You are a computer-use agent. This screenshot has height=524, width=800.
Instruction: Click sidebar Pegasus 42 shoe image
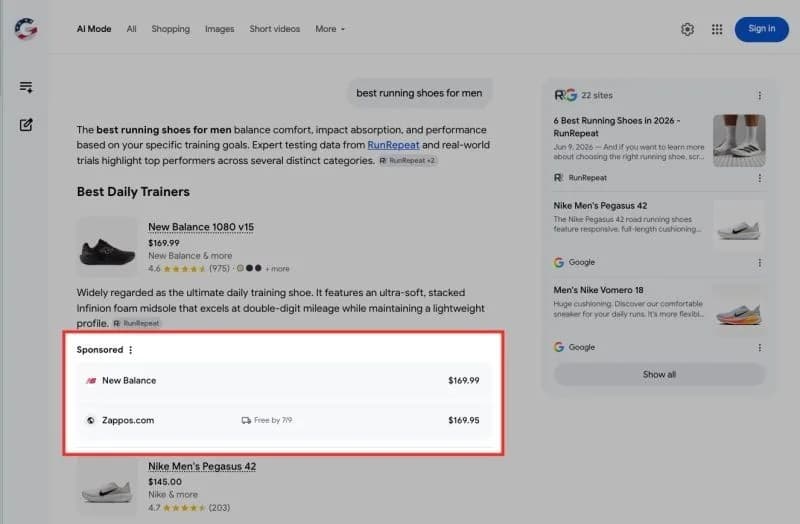pos(739,225)
